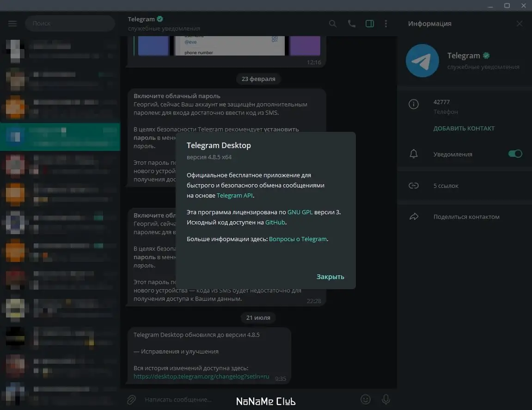Start a voice call from chat header
This screenshot has width=532, height=410.
[351, 24]
